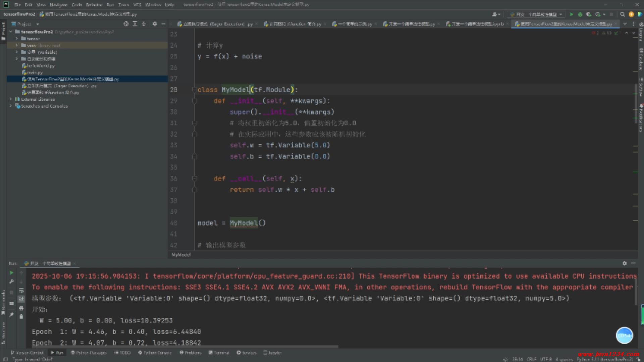The height and width of the screenshot is (362, 644).
Task: Rerun program with green arrow in Run panel
Action: (11, 273)
